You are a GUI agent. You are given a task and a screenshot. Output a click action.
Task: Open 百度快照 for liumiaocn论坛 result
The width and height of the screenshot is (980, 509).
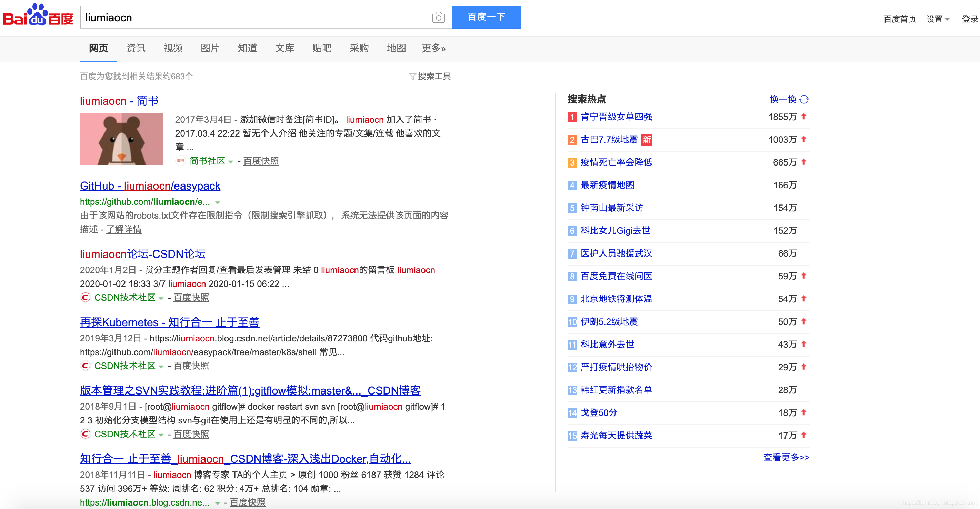(191, 298)
